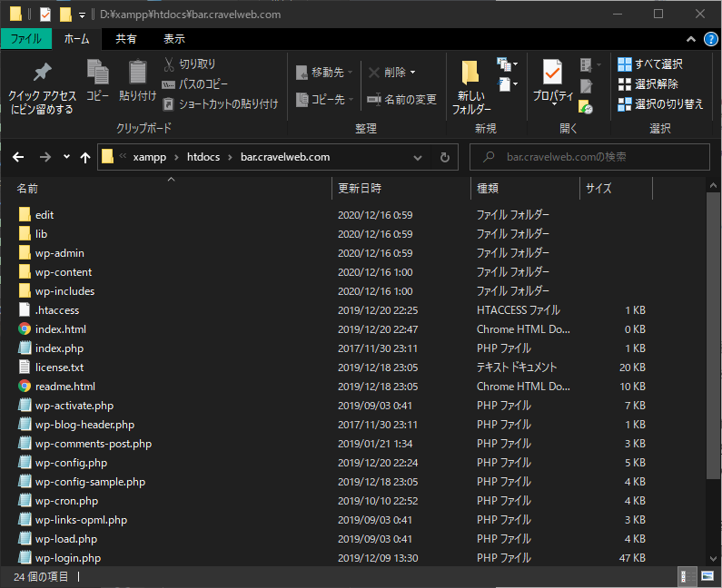Switch to large icons view in status bar
This screenshot has width=722, height=588.
(707, 576)
